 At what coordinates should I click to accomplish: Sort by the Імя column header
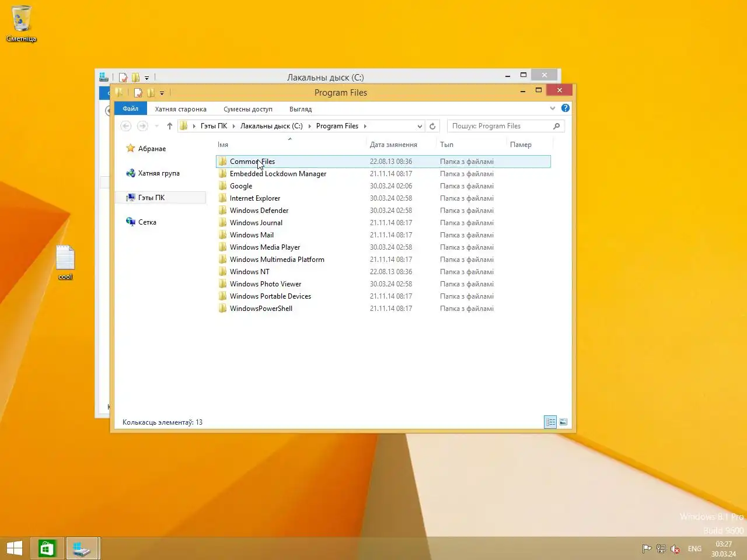point(223,145)
